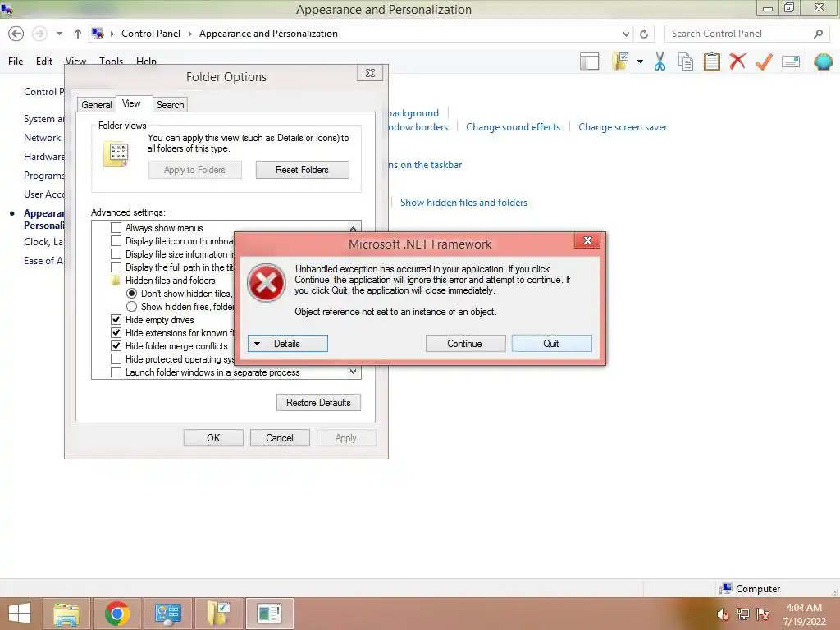Viewport: 840px width, 630px height.
Task: Open the Edit menu
Action: point(44,61)
